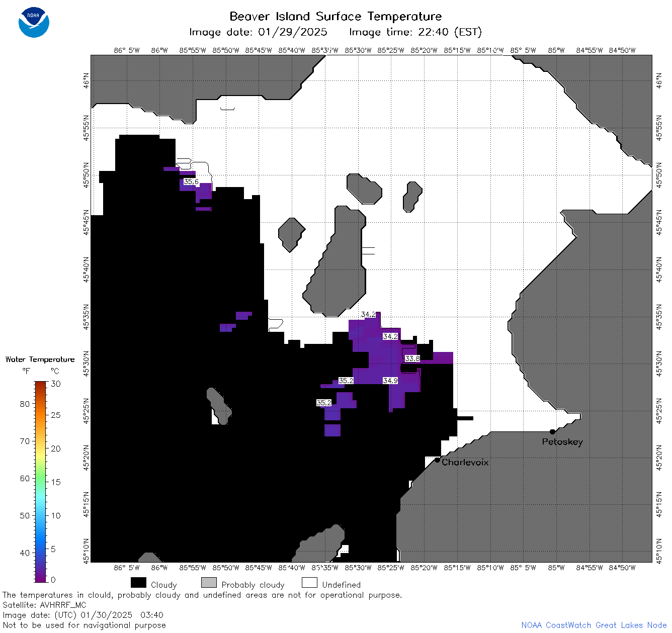Click 'Satellite: AVHRRF_MC' footer text
This screenshot has width=672, height=633.
click(45, 605)
